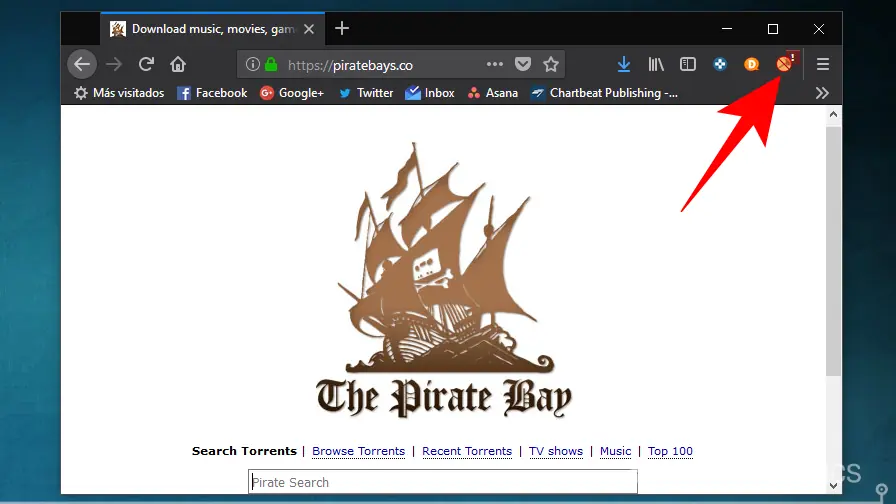The width and height of the screenshot is (896, 504).
Task: Save page to Pocket icon
Action: click(522, 64)
